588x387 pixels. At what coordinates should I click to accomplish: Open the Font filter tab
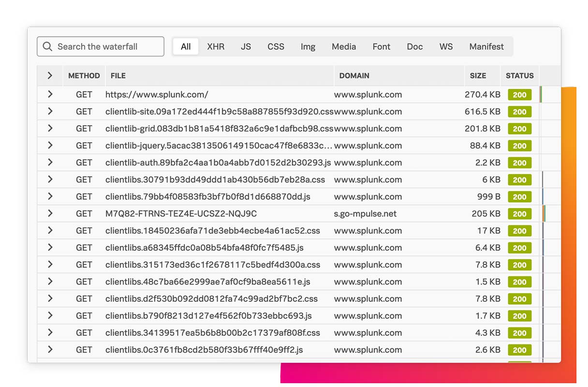[382, 46]
